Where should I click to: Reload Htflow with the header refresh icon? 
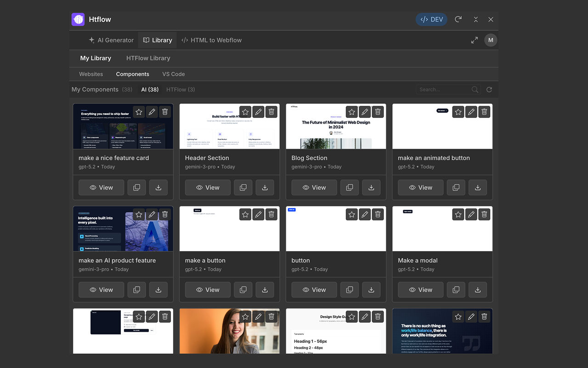click(x=458, y=19)
